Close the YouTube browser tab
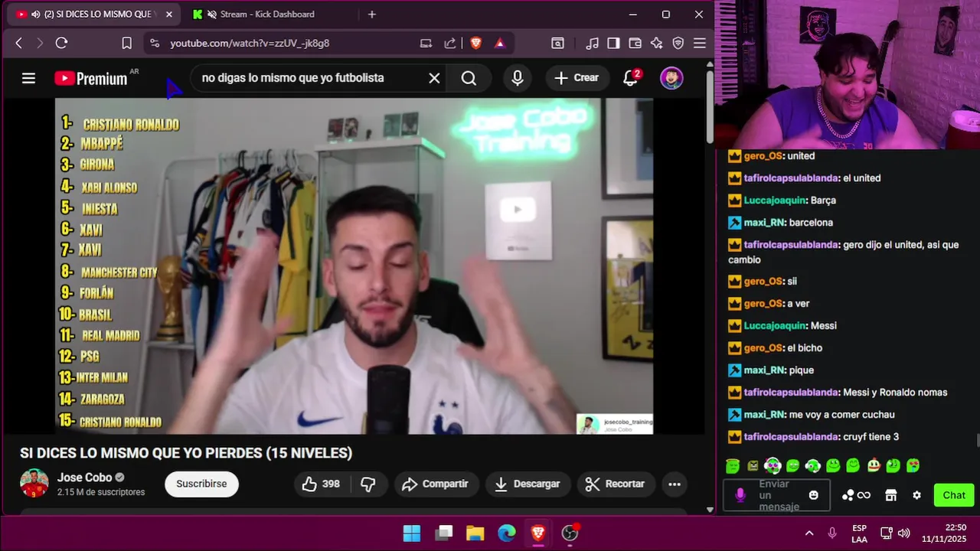This screenshot has width=980, height=551. tap(169, 14)
